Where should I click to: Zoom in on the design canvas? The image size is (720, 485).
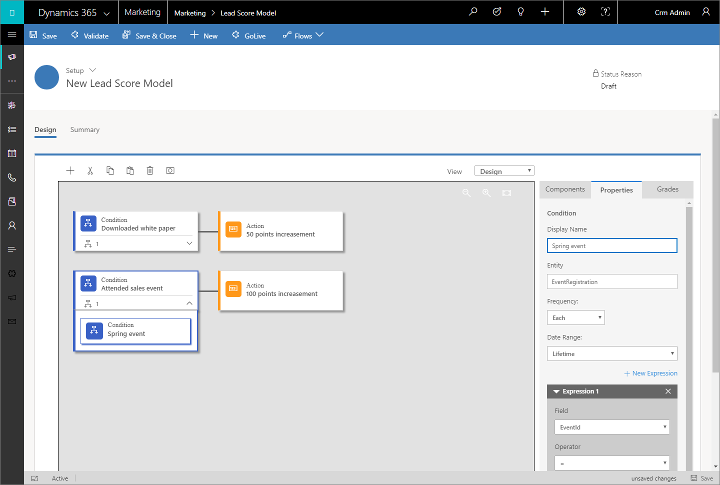click(x=486, y=193)
